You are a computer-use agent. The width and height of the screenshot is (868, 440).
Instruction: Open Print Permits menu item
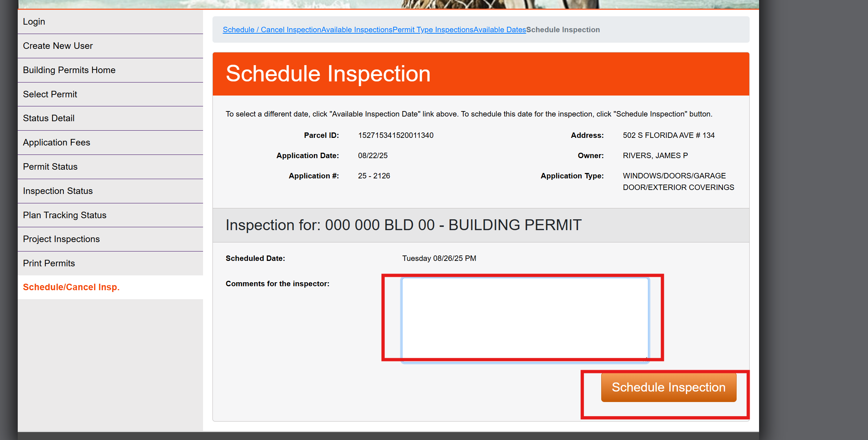[x=49, y=263]
